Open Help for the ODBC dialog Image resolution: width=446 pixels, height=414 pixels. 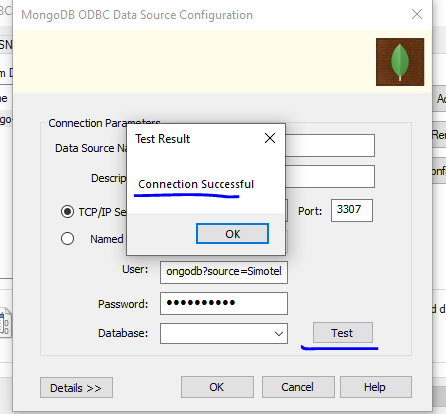[x=376, y=387]
